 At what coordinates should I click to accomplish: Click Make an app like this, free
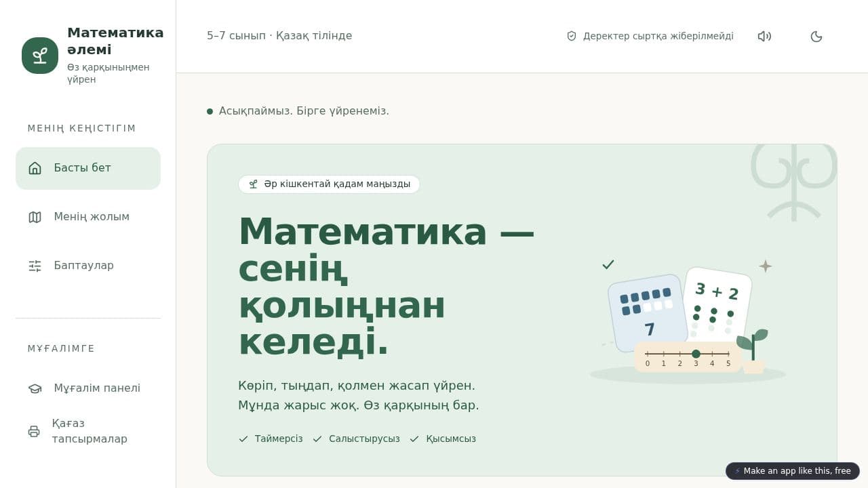point(793,471)
